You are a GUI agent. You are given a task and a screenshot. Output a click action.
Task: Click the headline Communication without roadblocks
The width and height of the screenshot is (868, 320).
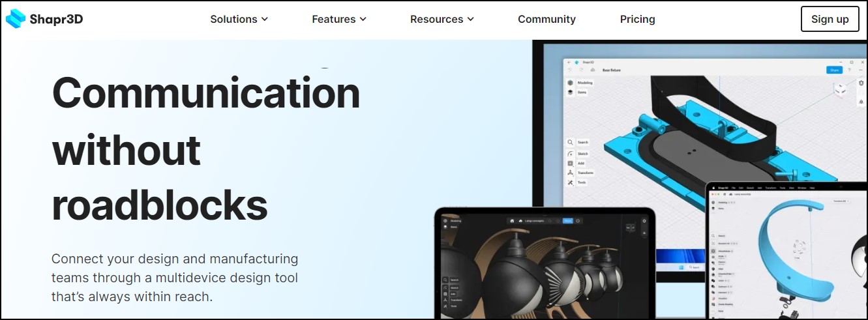pyautogui.click(x=206, y=149)
